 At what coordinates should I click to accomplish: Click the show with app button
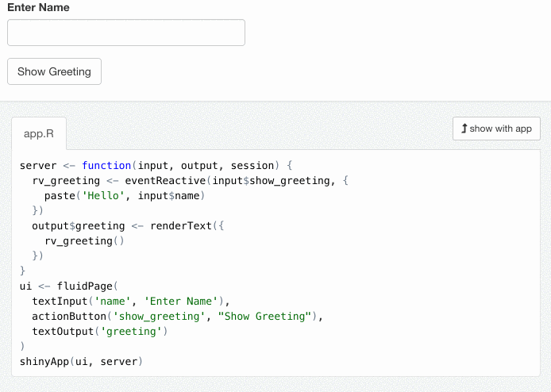pos(496,129)
